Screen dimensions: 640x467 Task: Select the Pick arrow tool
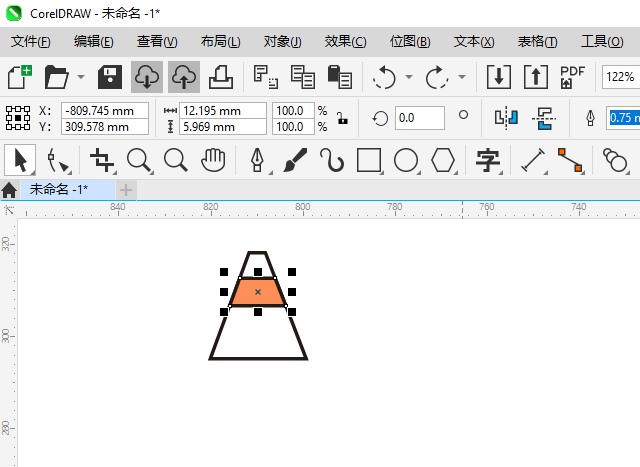click(x=20, y=160)
